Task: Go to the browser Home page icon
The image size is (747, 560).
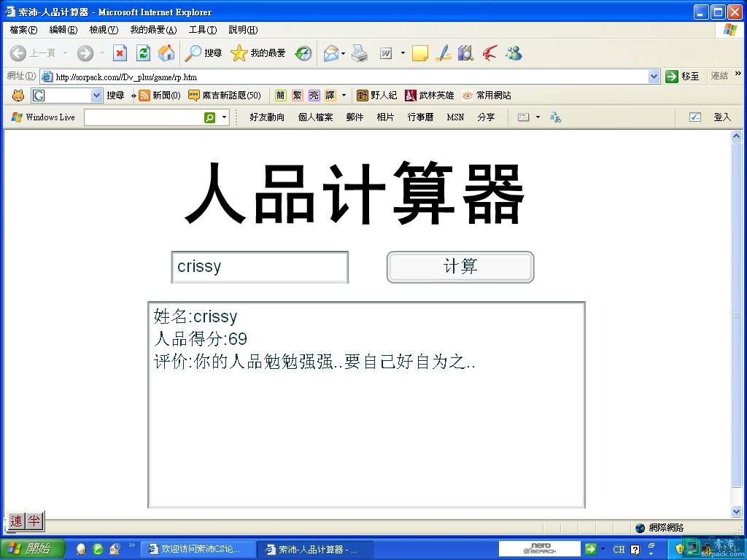Action: click(166, 53)
